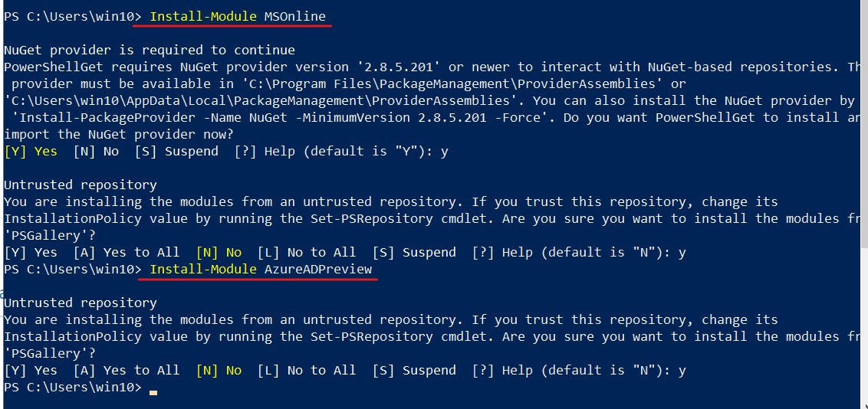Click the 'NuGet provider is required to continue' heading
The width and height of the screenshot is (868, 409).
click(x=150, y=51)
